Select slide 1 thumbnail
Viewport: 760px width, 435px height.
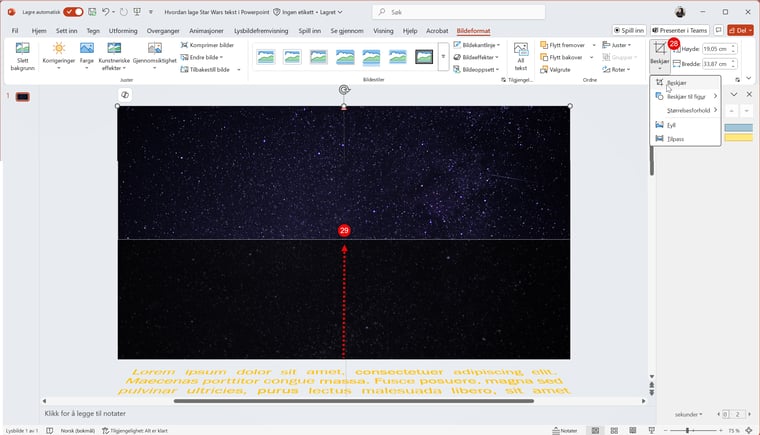click(22, 97)
